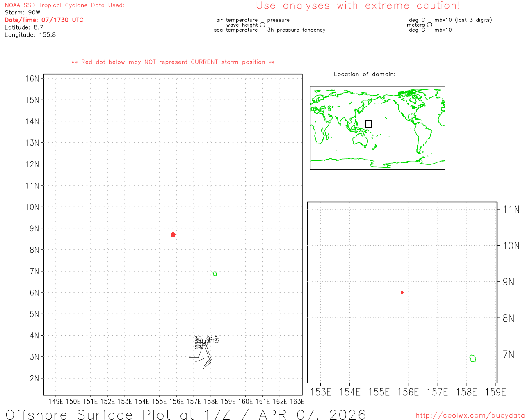Image resolution: width=525 pixels, height=420 pixels.
Task: Click the station-plot legend circle beside 'wave height'
Action: 262,25
